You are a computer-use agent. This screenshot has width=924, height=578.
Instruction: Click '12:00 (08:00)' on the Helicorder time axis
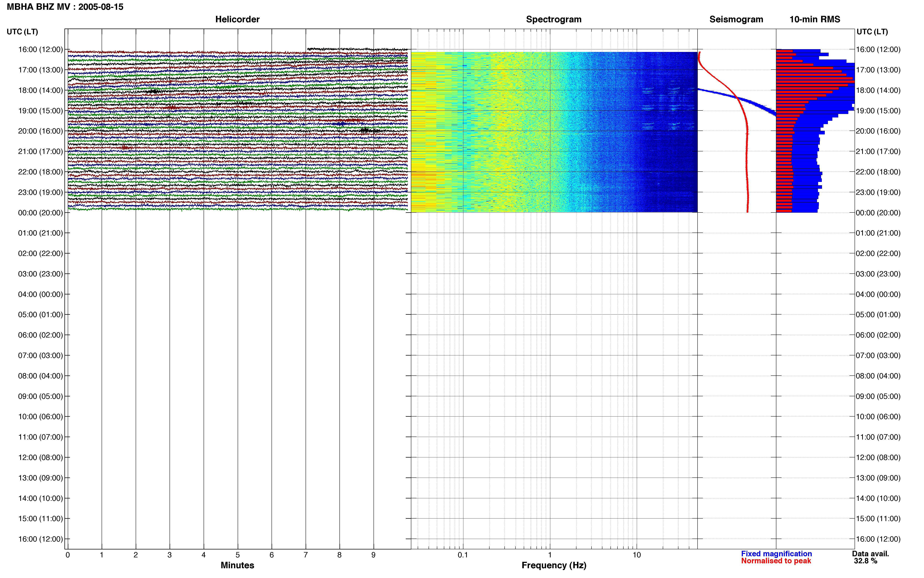[x=41, y=458]
